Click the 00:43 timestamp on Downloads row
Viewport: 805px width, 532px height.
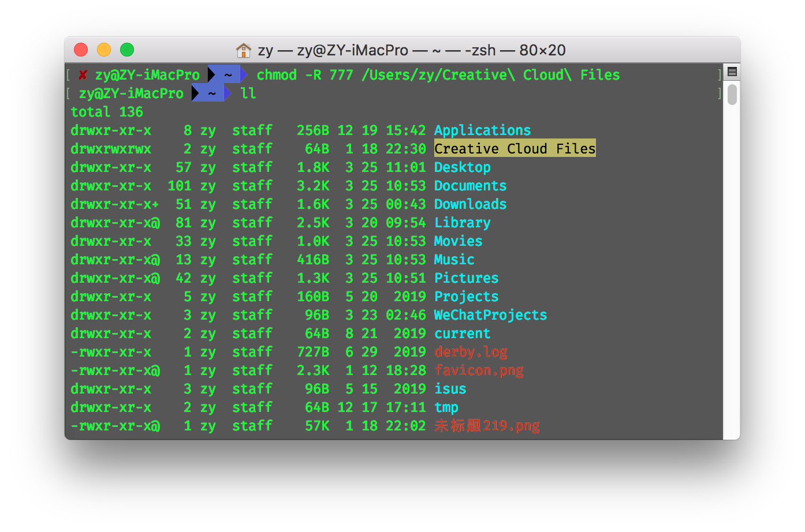pyautogui.click(x=406, y=204)
